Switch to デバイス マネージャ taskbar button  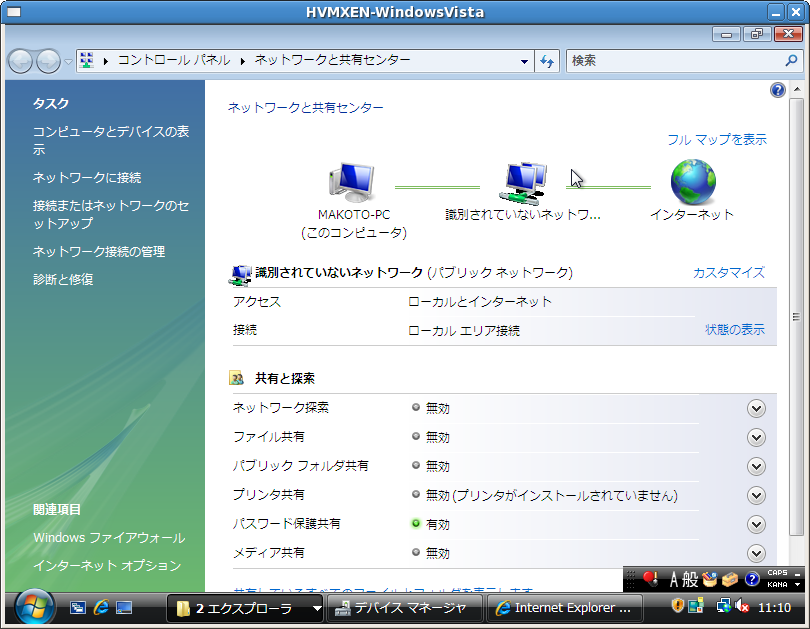point(406,607)
